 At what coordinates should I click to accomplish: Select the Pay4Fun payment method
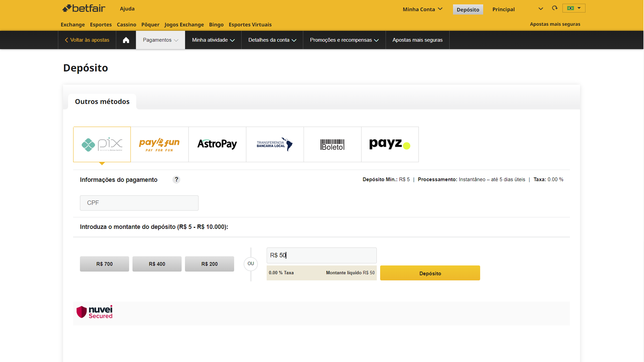pyautogui.click(x=160, y=144)
